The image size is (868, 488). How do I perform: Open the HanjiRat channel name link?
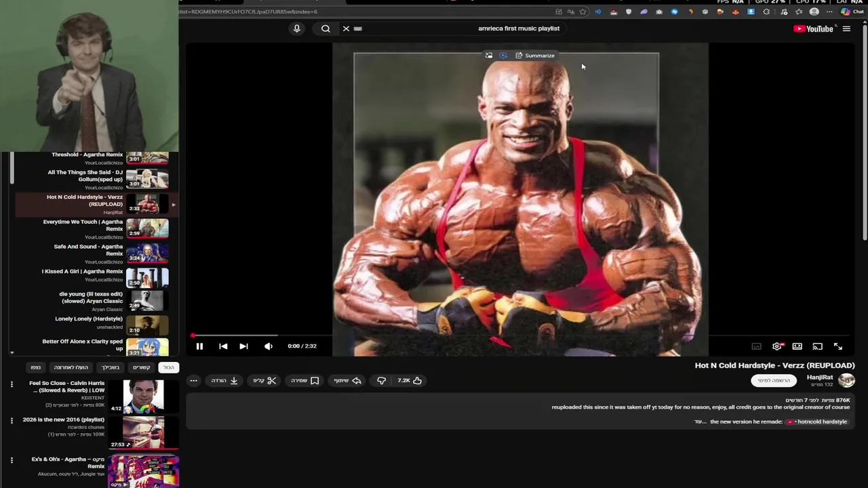(820, 378)
